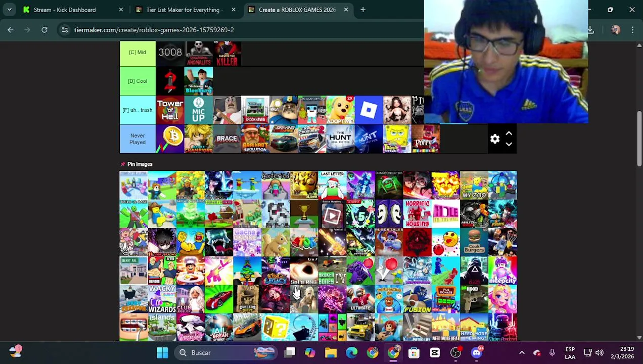The width and height of the screenshot is (643, 364).
Task: Close the Tier List Maker tab
Action: tap(233, 10)
